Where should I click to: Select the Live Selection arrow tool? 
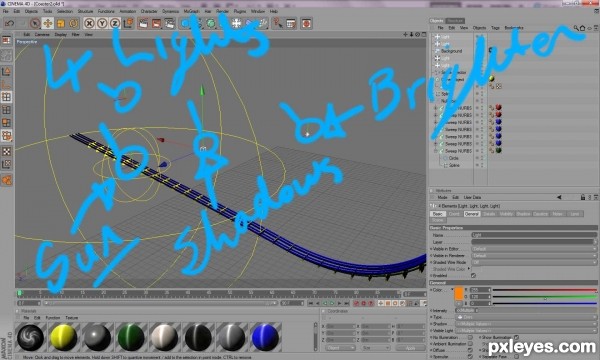pyautogui.click(x=35, y=23)
